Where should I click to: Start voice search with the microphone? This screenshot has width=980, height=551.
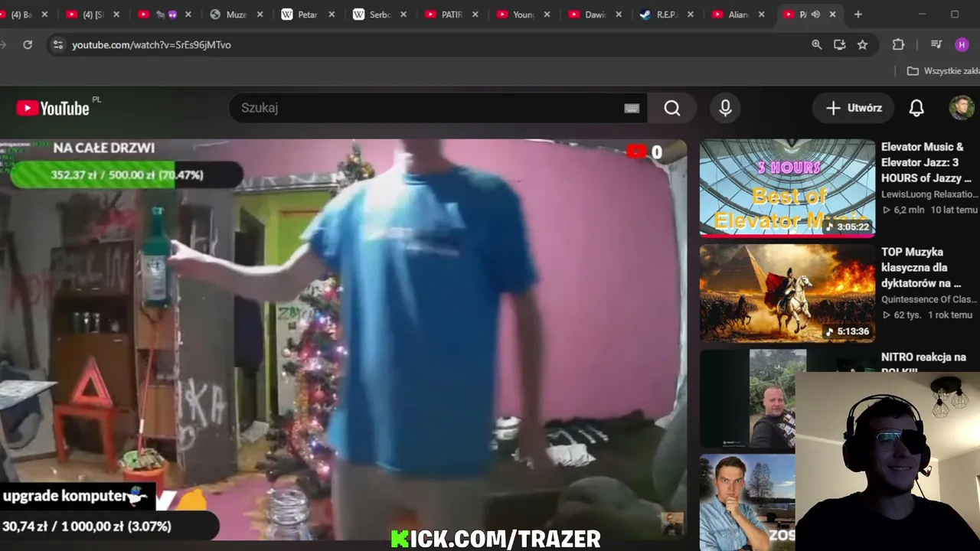coord(725,108)
